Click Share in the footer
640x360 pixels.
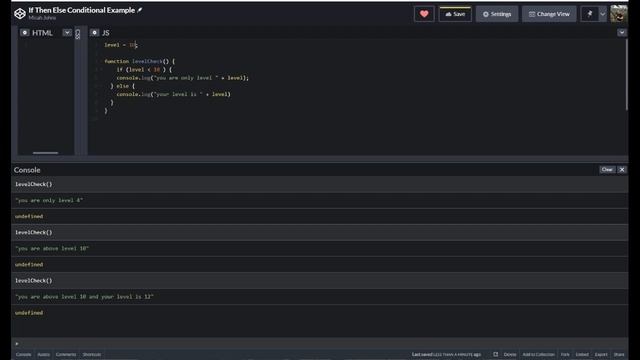619,354
